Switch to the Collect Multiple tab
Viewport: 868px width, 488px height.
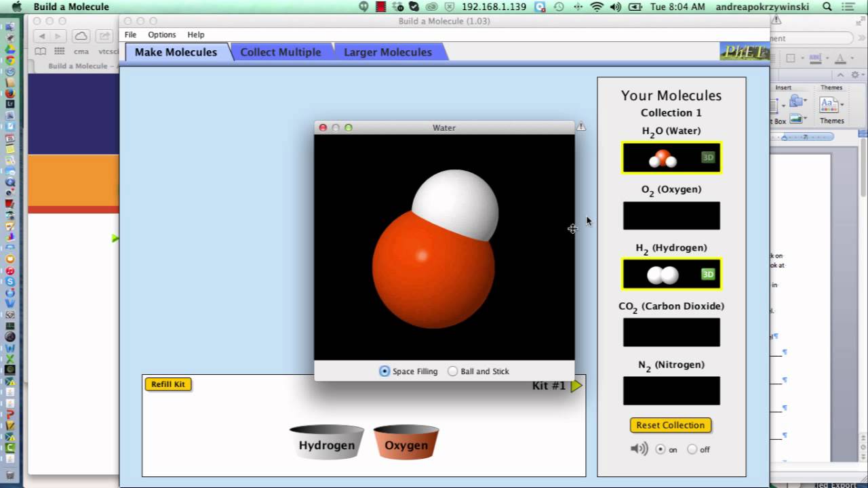click(281, 52)
